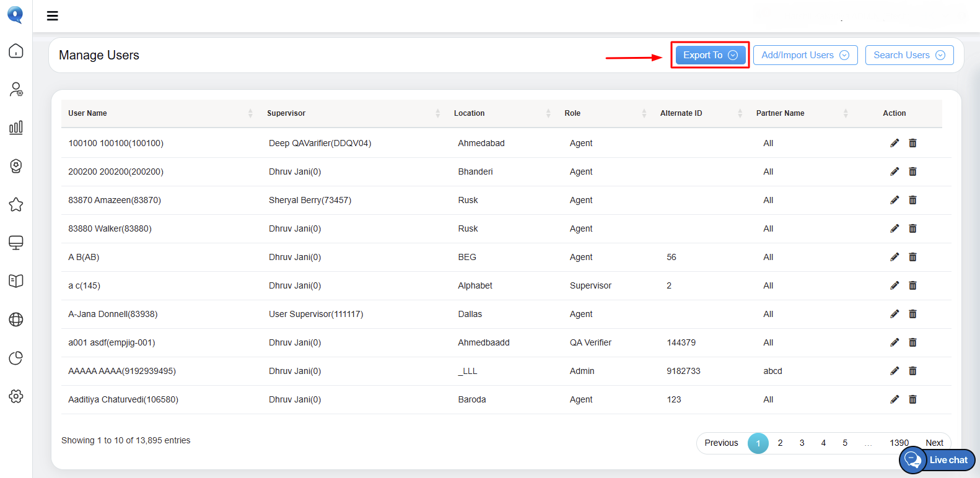Edit user AAAAA AAAA(9192939495)
Viewport: 980px width, 478px height.
point(895,371)
